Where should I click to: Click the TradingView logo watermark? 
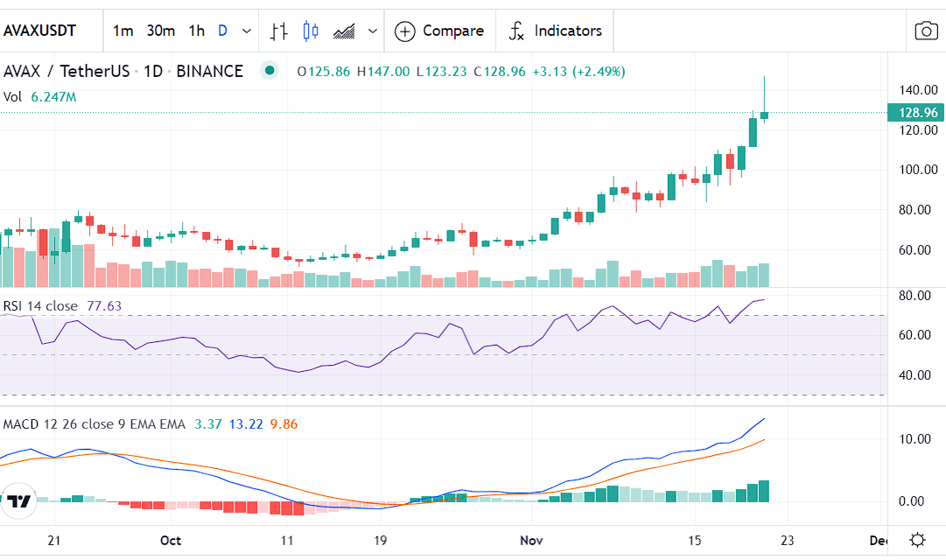coord(18,500)
